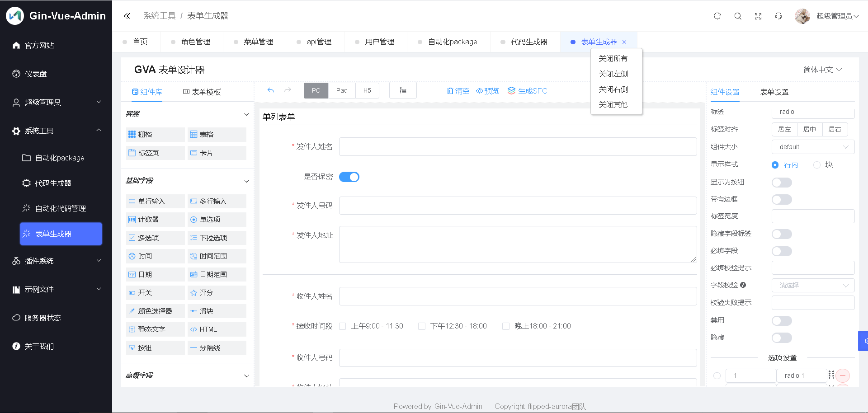Toggle 隐藏字段标签 switch
868x413 pixels.
coord(782,234)
